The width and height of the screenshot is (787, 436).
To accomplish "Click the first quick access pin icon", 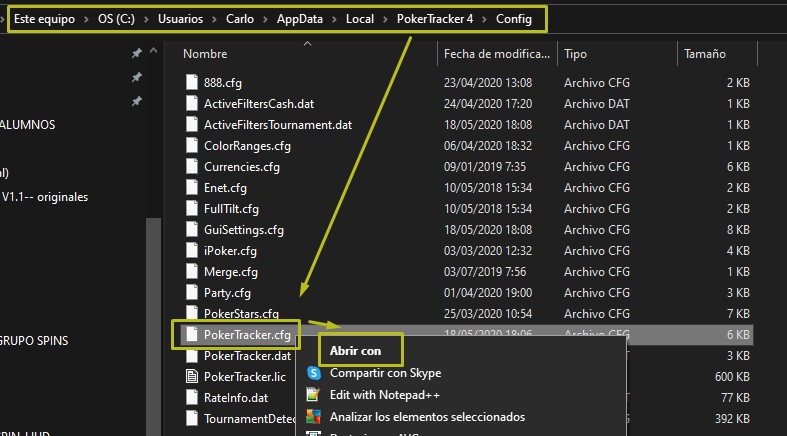I will tap(137, 53).
